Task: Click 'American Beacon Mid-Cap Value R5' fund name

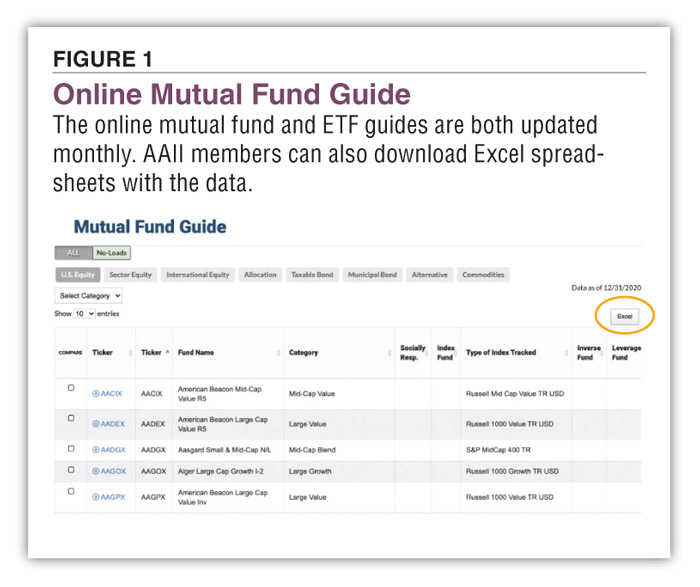Action: pos(220,394)
